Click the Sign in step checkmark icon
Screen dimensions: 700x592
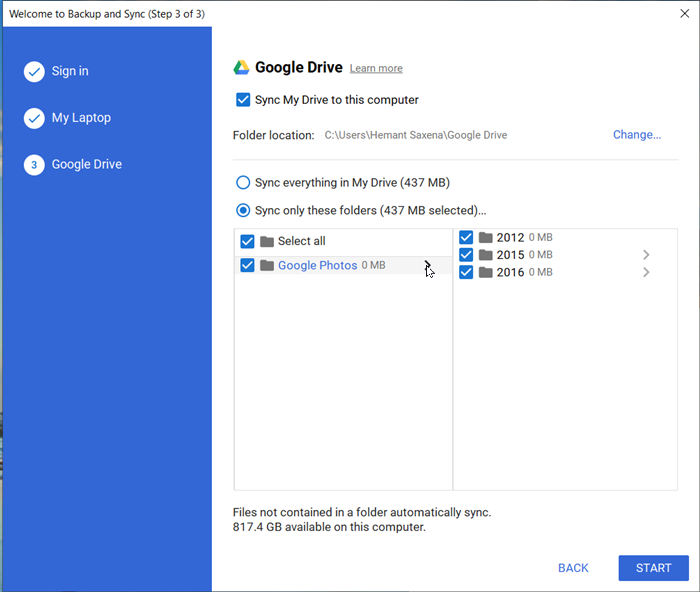pyautogui.click(x=34, y=71)
